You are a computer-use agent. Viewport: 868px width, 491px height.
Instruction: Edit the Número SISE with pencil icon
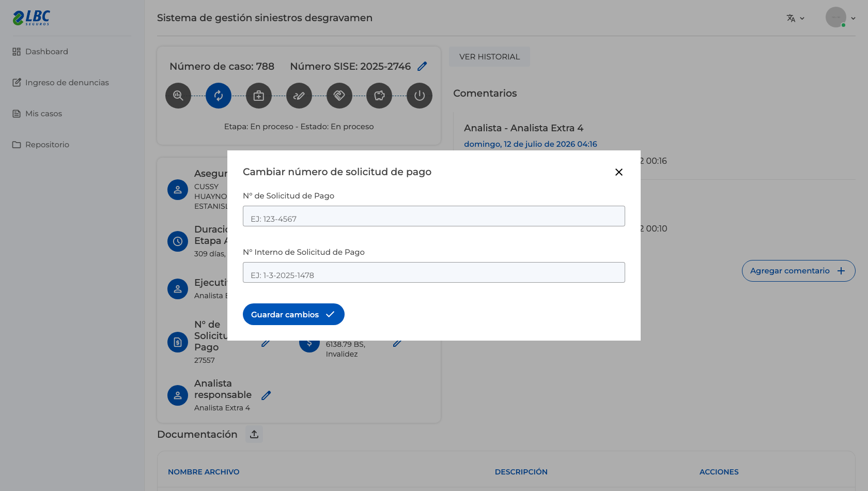click(x=422, y=66)
